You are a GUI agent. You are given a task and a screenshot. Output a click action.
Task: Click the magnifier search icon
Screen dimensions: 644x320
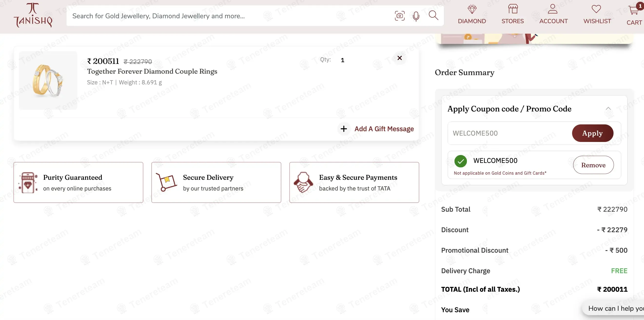click(433, 16)
